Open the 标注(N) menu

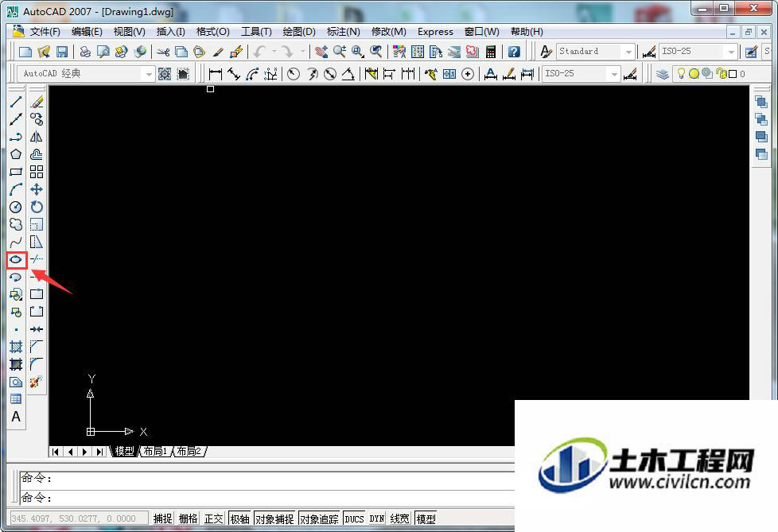(x=344, y=32)
